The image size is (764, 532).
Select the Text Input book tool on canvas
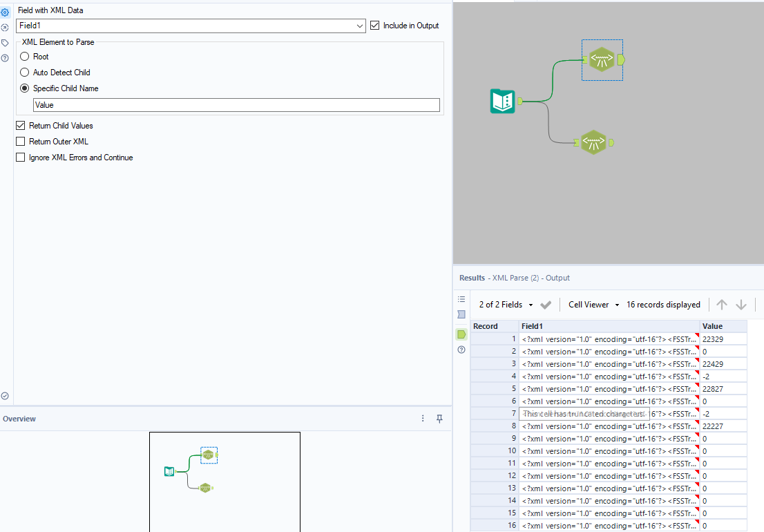(x=502, y=101)
